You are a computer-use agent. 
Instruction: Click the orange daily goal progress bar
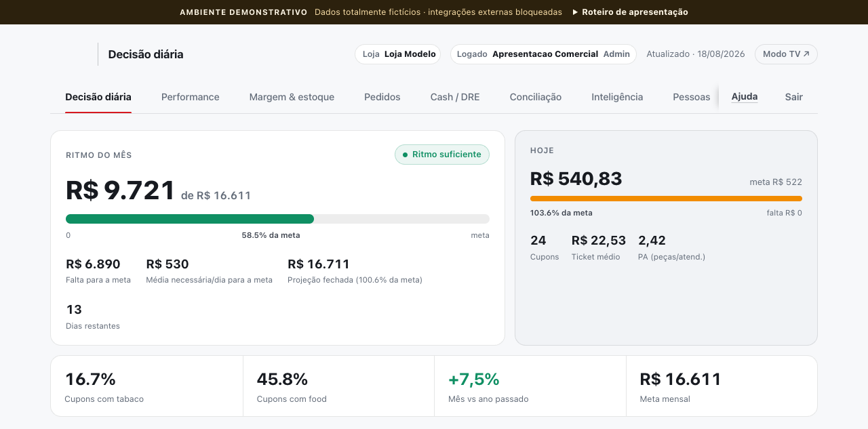[666, 199]
